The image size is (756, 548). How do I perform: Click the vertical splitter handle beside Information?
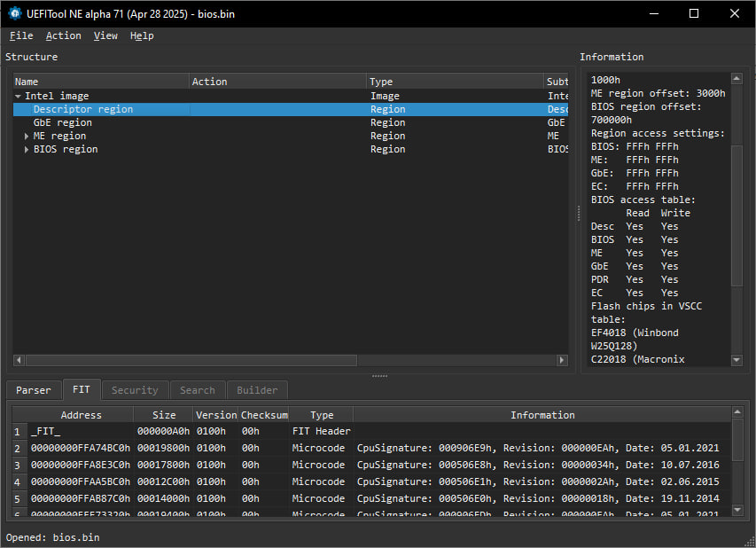pos(579,213)
